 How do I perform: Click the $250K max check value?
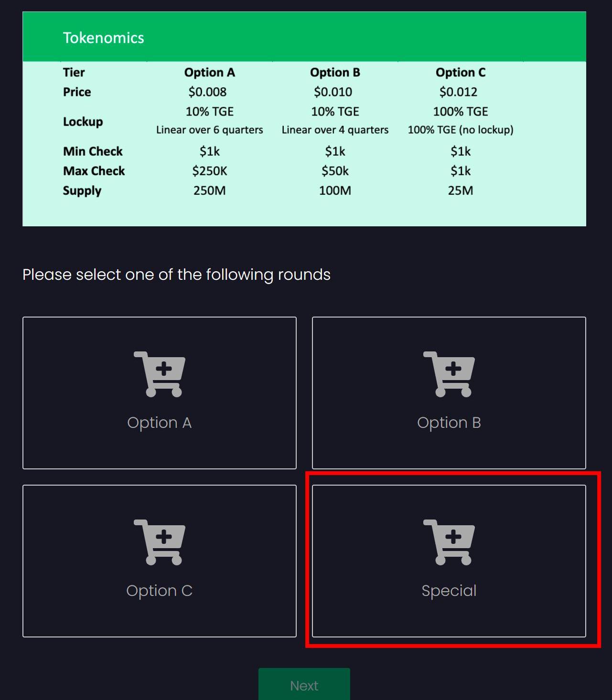pos(210,171)
